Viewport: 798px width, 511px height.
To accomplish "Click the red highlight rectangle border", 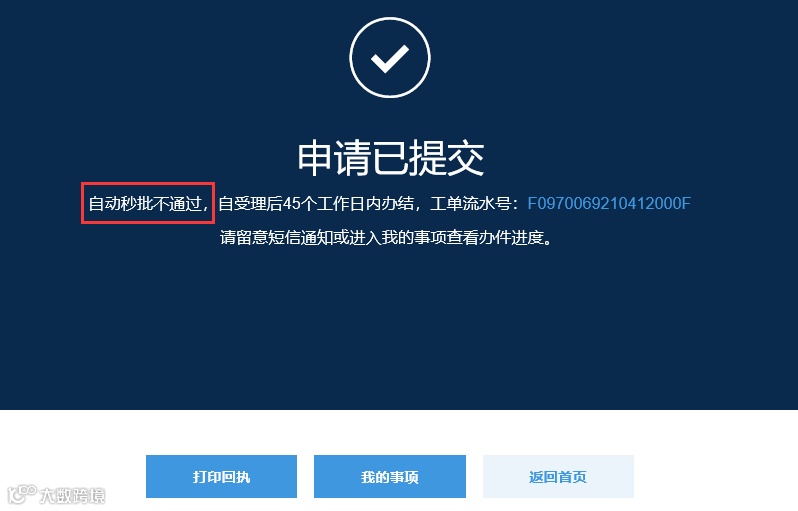I will click(148, 183).
